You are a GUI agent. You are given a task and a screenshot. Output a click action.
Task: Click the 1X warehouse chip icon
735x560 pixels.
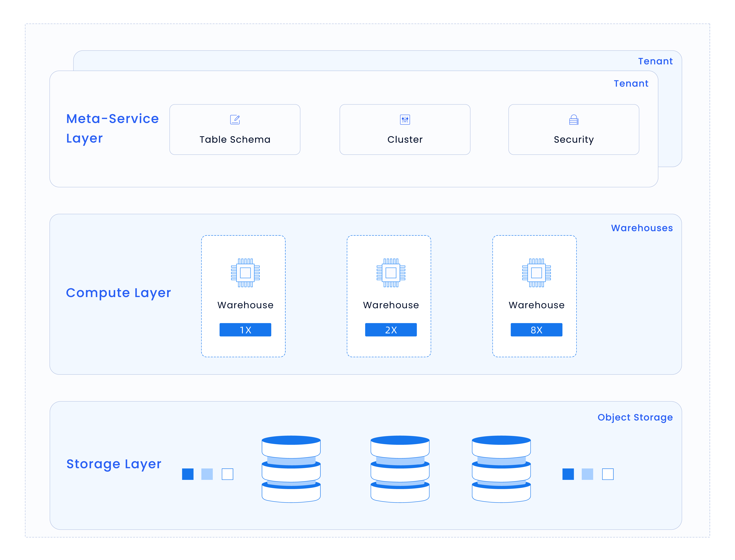tap(245, 273)
